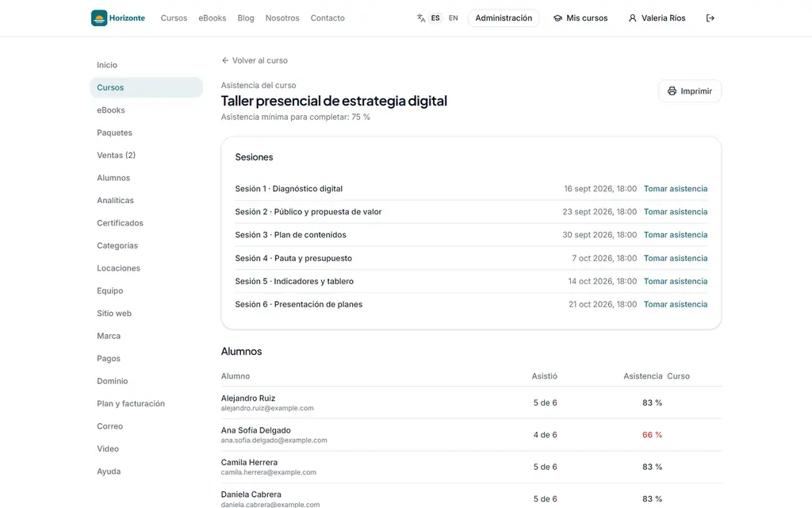Open Mis cursos
This screenshot has width=812, height=508.
[580, 18]
